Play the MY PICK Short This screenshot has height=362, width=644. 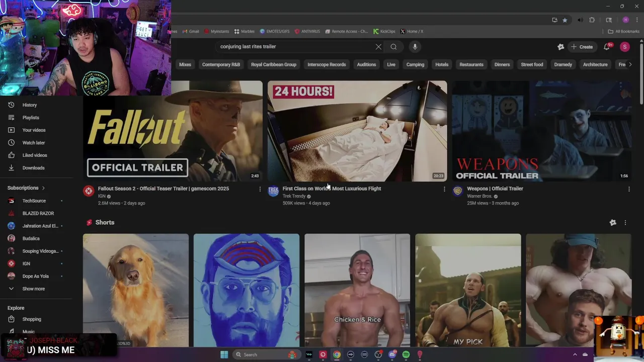tap(468, 290)
